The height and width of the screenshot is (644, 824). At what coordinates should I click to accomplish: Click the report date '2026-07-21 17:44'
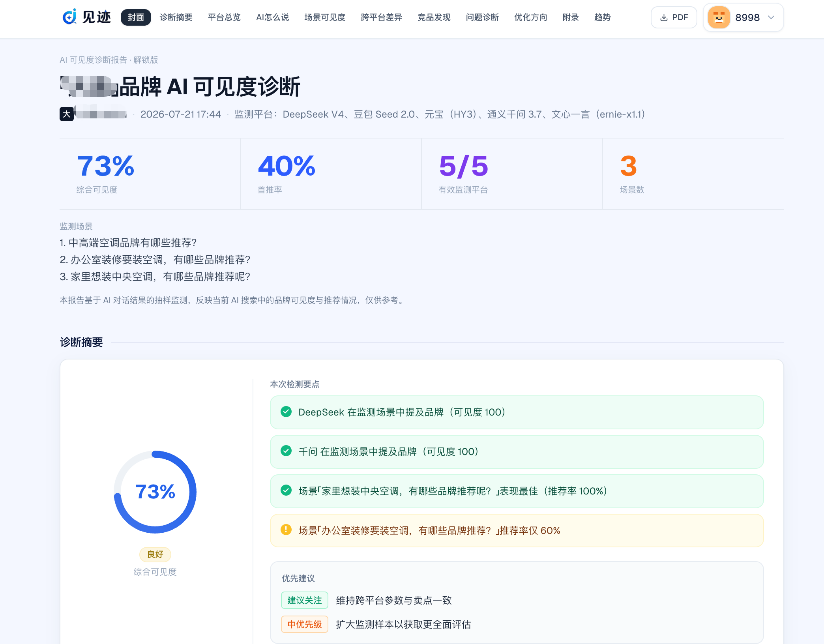tap(181, 114)
